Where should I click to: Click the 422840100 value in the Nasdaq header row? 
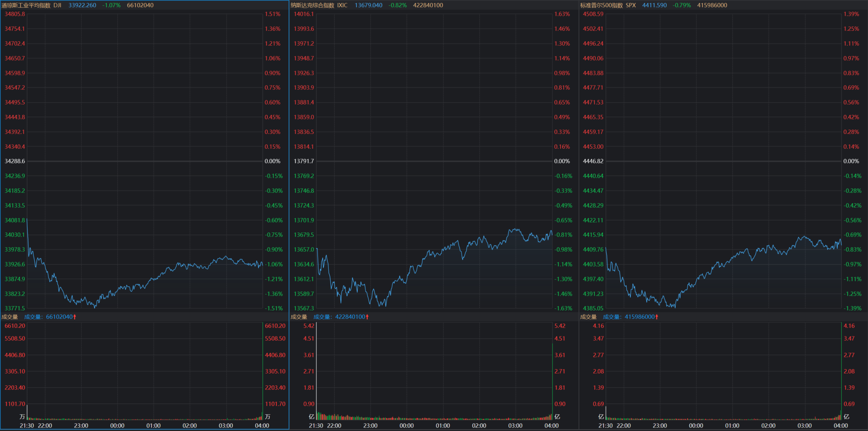[x=428, y=5]
